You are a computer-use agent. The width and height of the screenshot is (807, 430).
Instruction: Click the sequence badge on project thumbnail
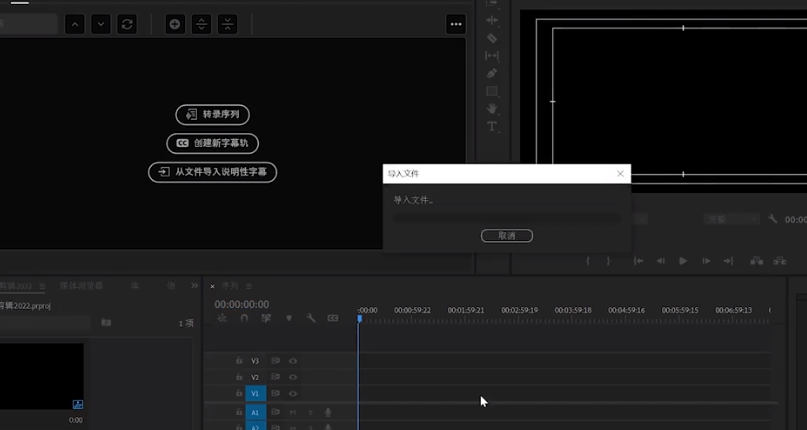(78, 404)
